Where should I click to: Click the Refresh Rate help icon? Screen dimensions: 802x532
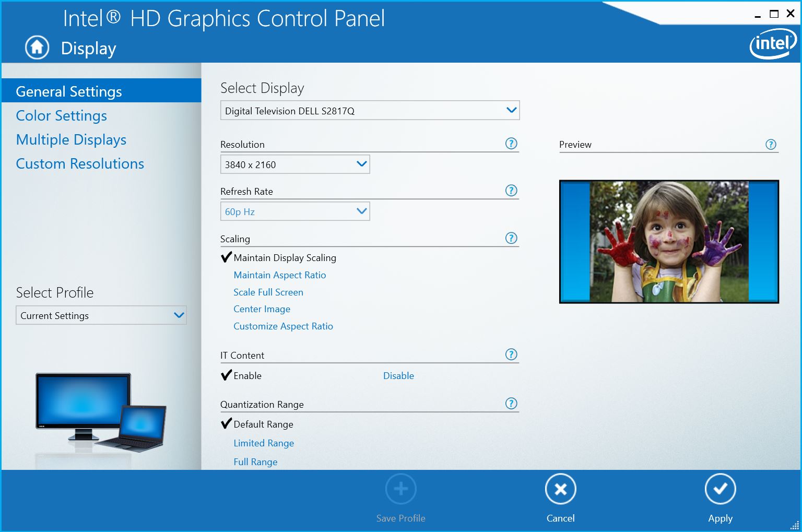point(511,190)
